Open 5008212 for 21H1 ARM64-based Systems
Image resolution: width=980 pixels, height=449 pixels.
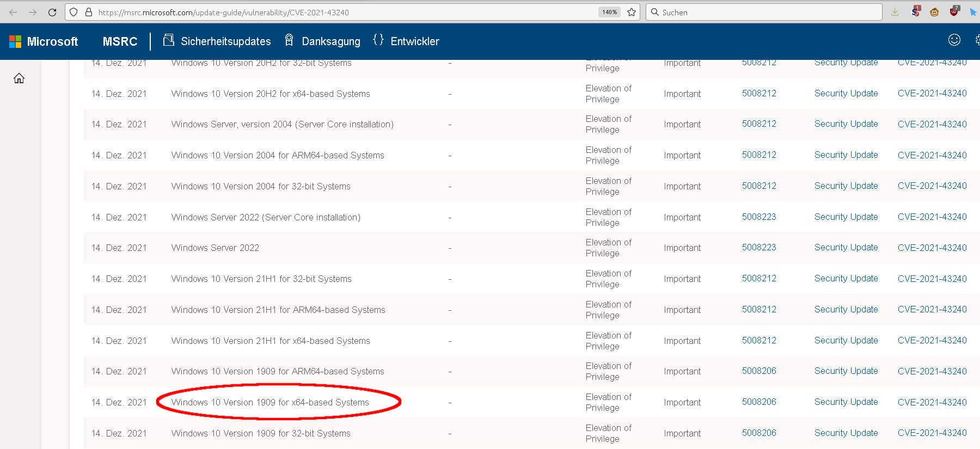pos(759,309)
